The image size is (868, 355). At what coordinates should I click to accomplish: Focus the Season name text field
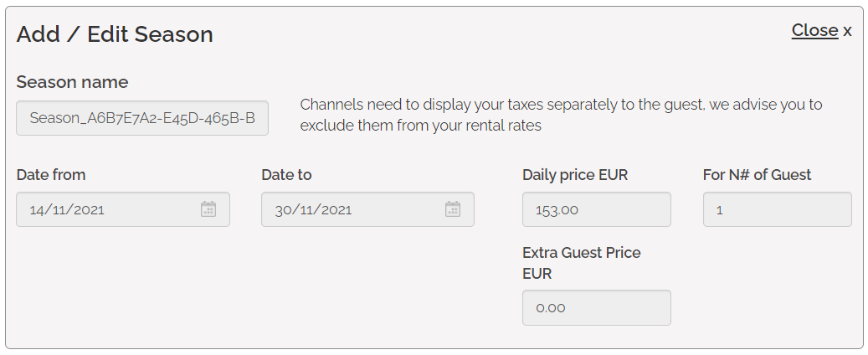click(142, 118)
